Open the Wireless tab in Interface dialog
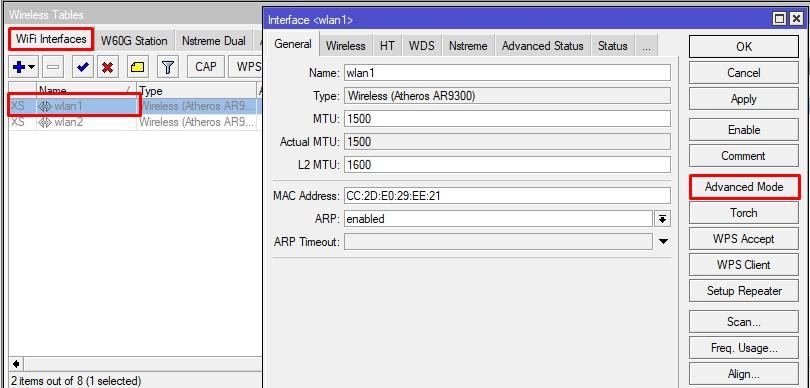Viewport: 810px width, 388px height. pyautogui.click(x=346, y=45)
